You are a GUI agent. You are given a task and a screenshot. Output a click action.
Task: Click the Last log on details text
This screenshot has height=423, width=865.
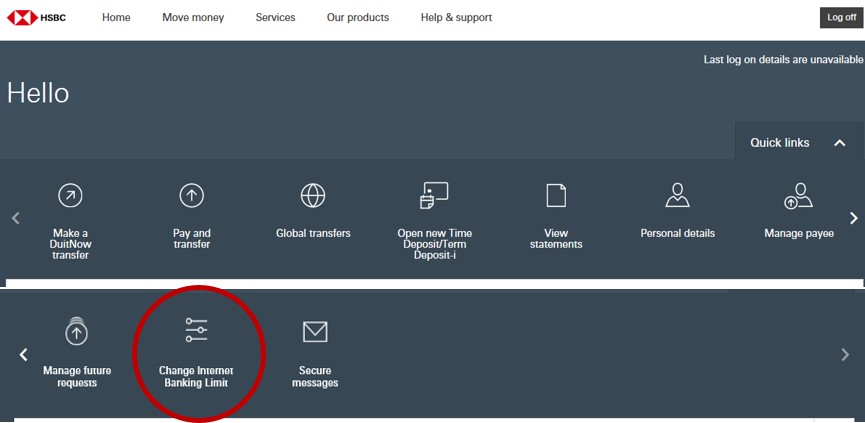(x=783, y=60)
